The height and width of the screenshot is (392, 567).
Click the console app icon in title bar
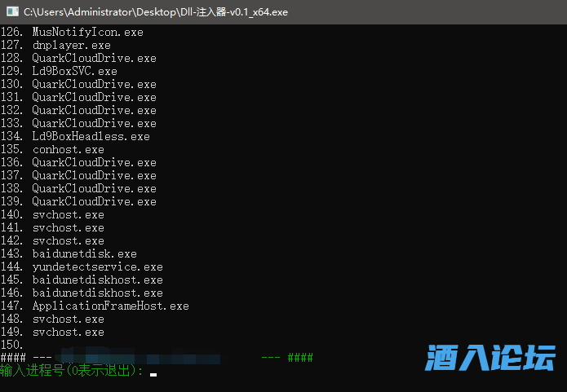[11, 12]
